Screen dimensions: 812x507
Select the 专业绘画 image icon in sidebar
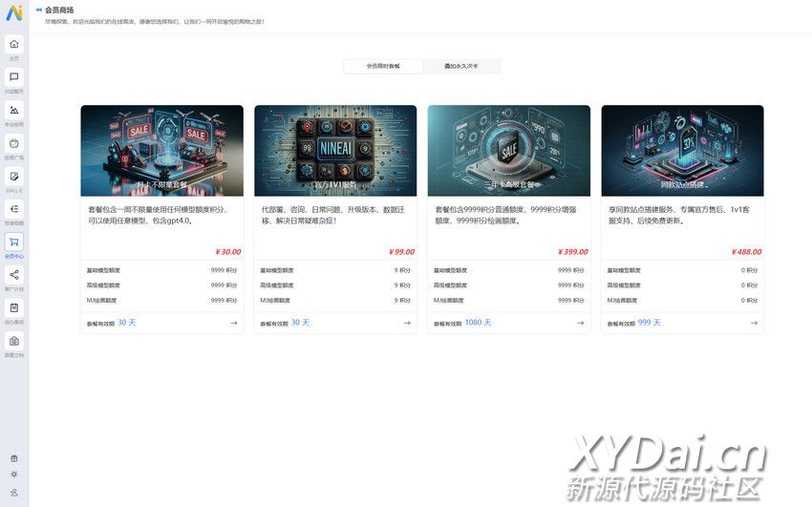(14, 110)
